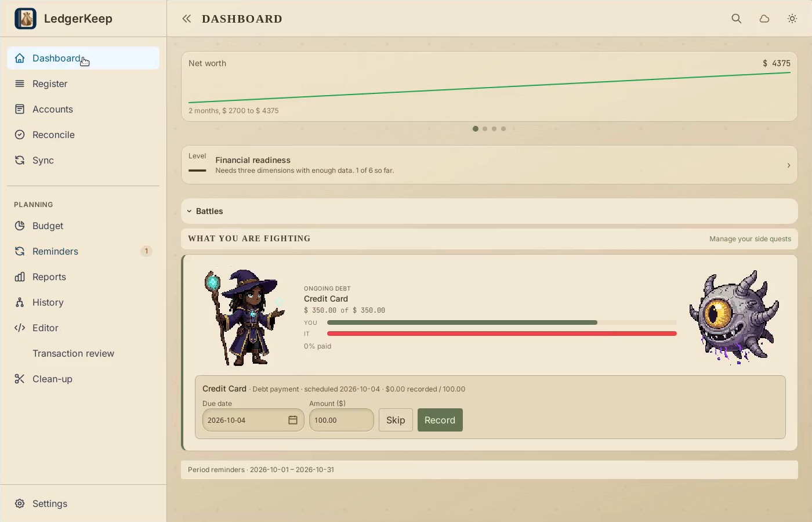Click the LedgerKeep app logo icon
812x522 pixels.
tap(26, 19)
